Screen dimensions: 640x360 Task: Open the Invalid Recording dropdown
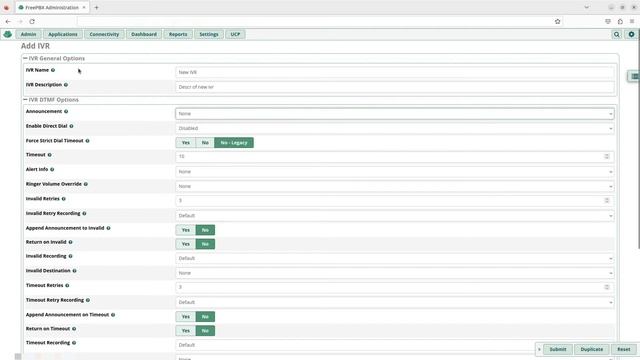pos(395,258)
